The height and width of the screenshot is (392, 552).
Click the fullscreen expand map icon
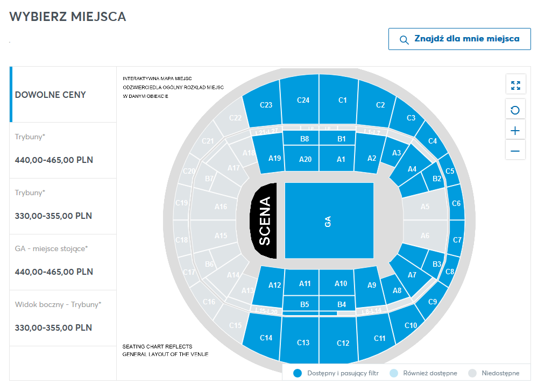click(515, 85)
